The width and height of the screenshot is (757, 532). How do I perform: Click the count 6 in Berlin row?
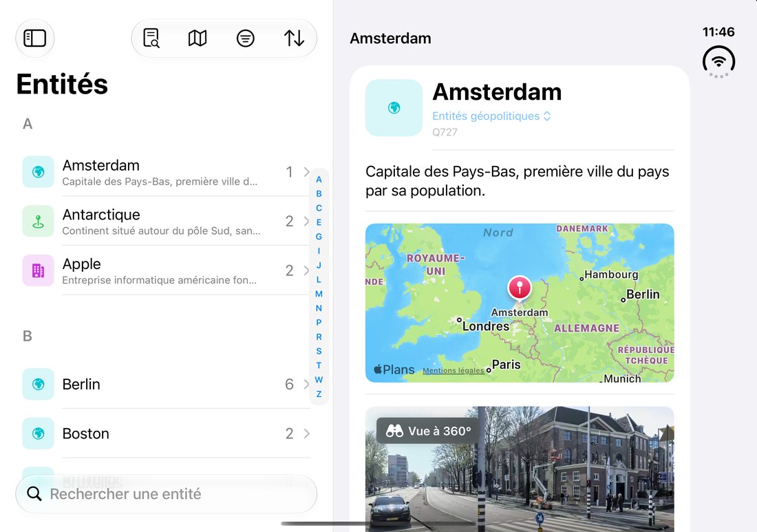point(289,384)
